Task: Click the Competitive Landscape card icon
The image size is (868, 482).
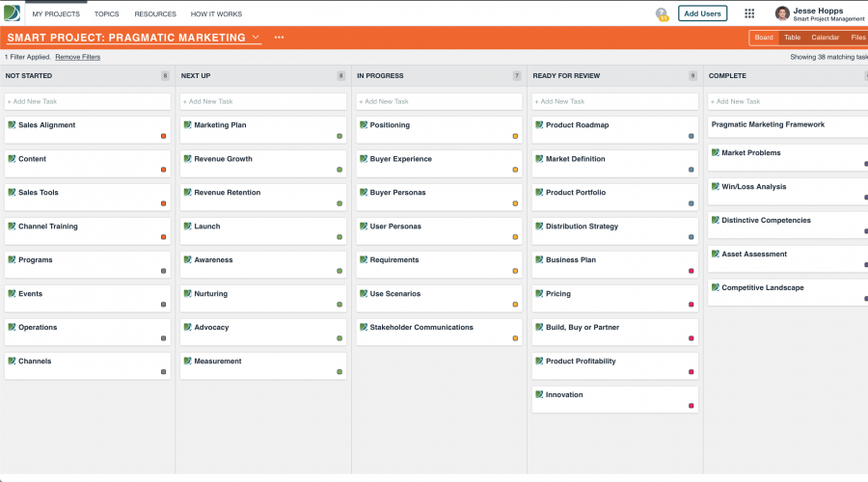Action: click(716, 287)
